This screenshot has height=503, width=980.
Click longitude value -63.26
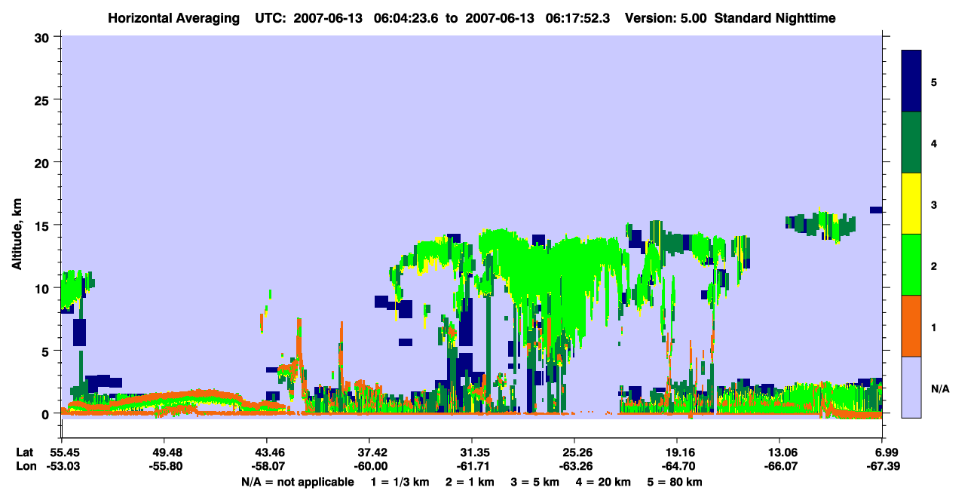[x=574, y=467]
